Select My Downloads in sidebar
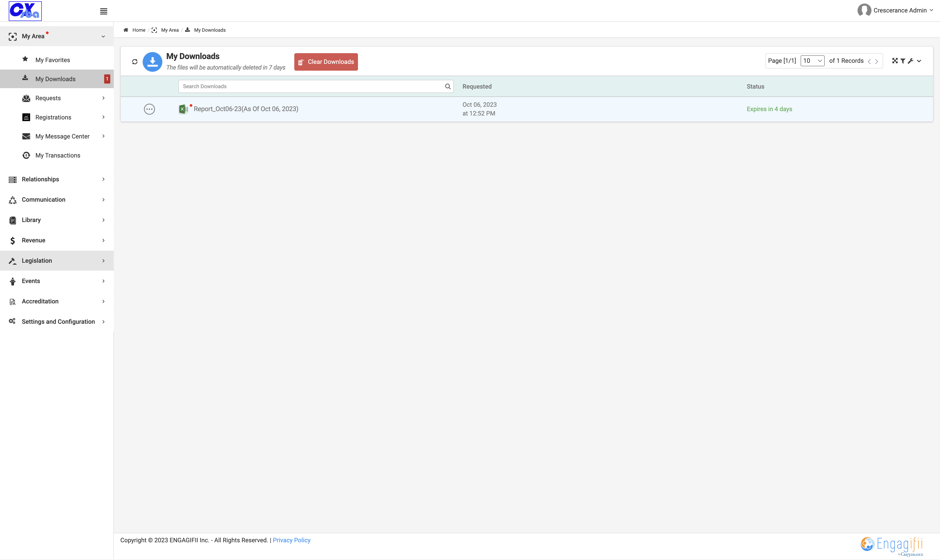Screen dimensions: 940x560 (57, 79)
